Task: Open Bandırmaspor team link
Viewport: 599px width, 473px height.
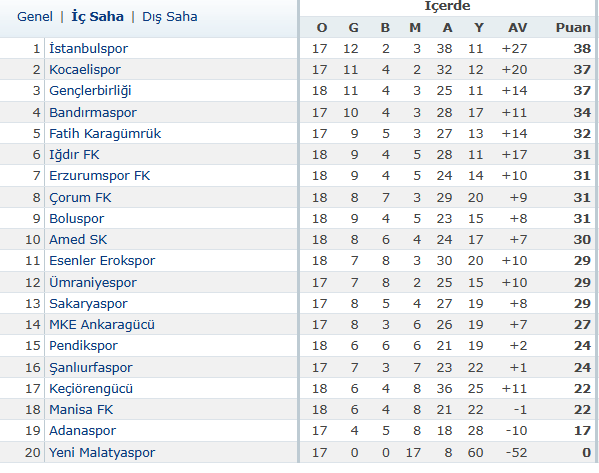Action: (x=93, y=113)
